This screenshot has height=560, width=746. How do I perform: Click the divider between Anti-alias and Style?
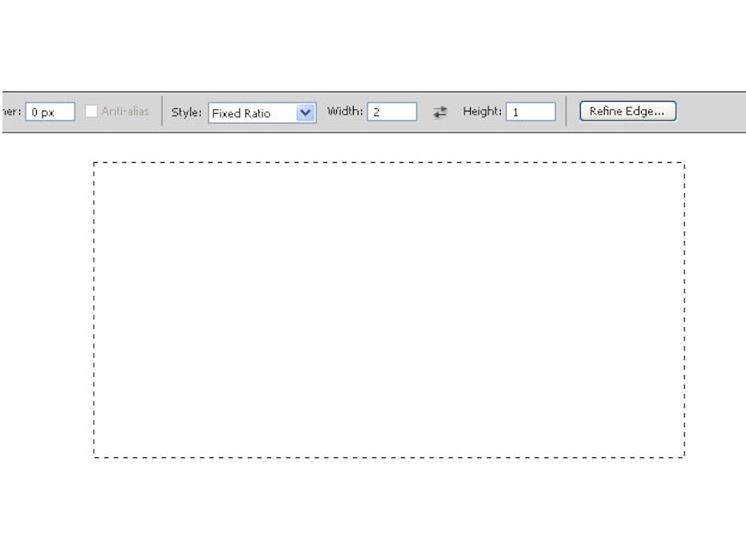click(x=162, y=112)
